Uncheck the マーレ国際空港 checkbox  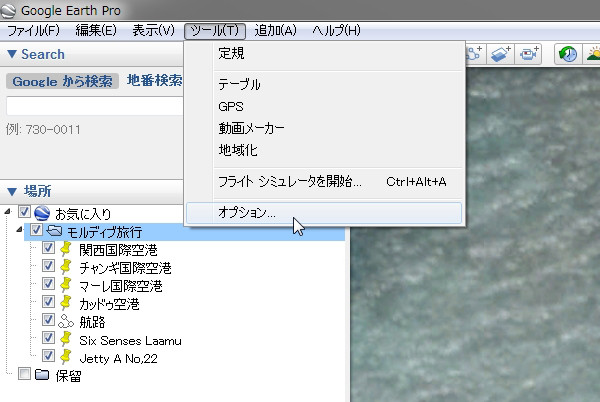(48, 283)
